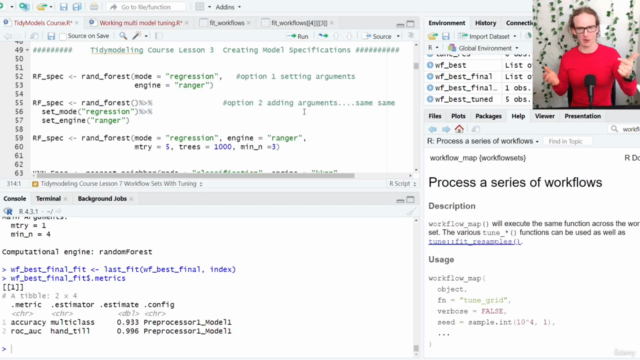Open the Terminal tab

click(48, 199)
